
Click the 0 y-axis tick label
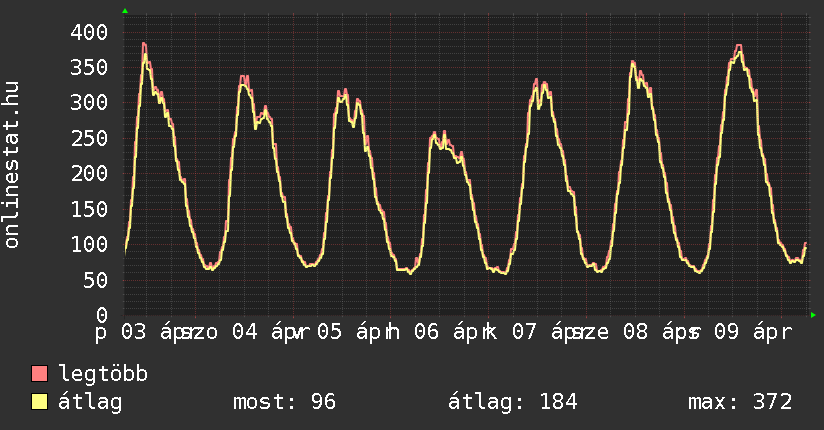coord(101,314)
